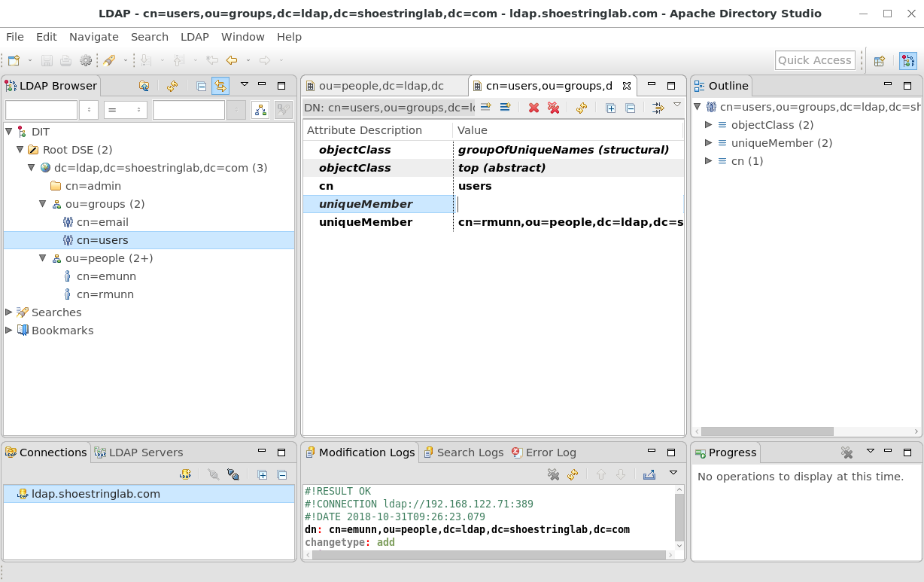Expand objectClass (2) in Outline
This screenshot has height=582, width=924.
[x=709, y=125]
